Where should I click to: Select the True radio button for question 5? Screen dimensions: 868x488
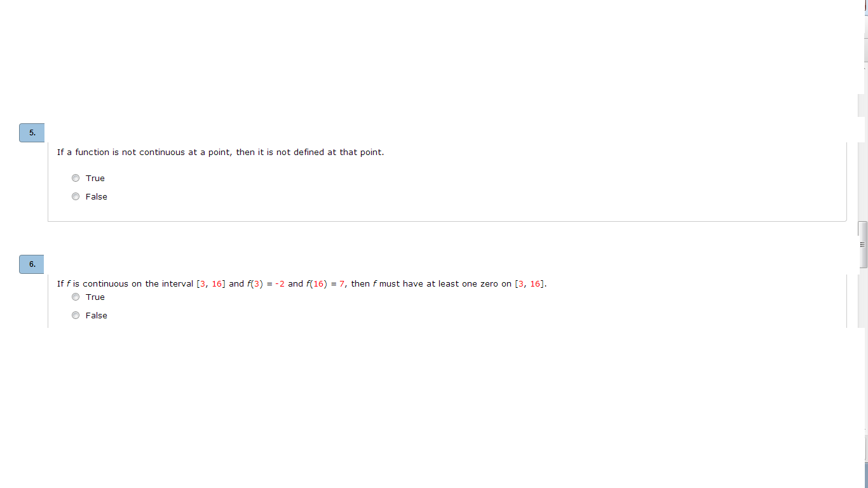(76, 178)
